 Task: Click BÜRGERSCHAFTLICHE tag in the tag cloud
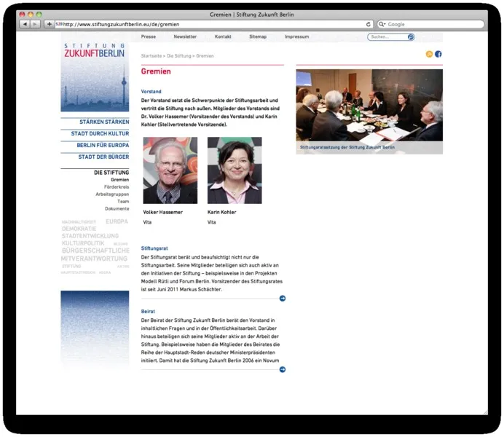[x=96, y=251]
